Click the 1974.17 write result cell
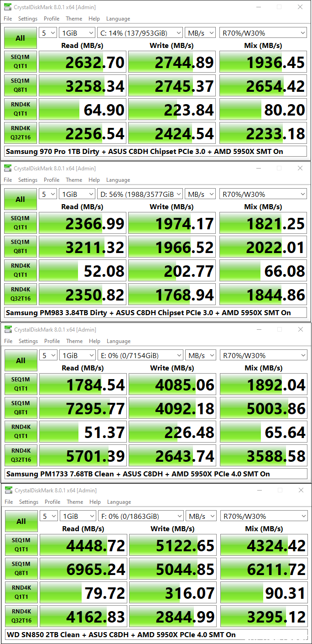312x644 pixels. (x=172, y=223)
